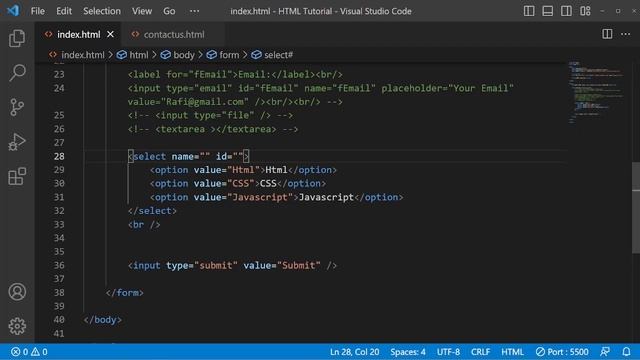
Task: Open the Go menu
Action: click(x=169, y=11)
